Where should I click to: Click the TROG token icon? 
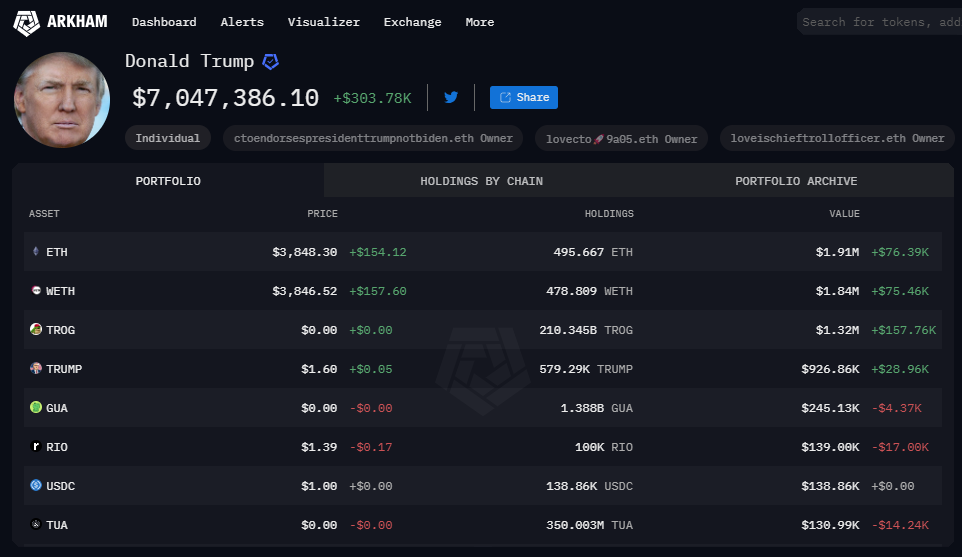36,329
